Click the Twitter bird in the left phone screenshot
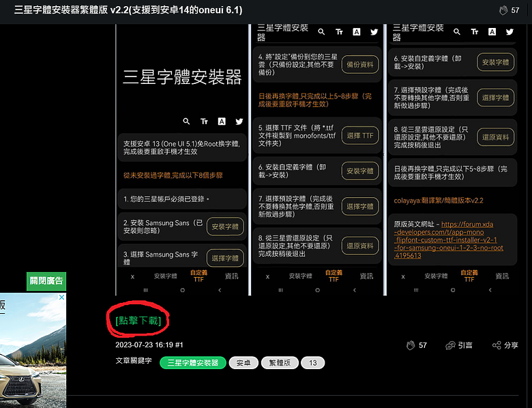Viewport: 532px width, 408px height. [x=239, y=121]
